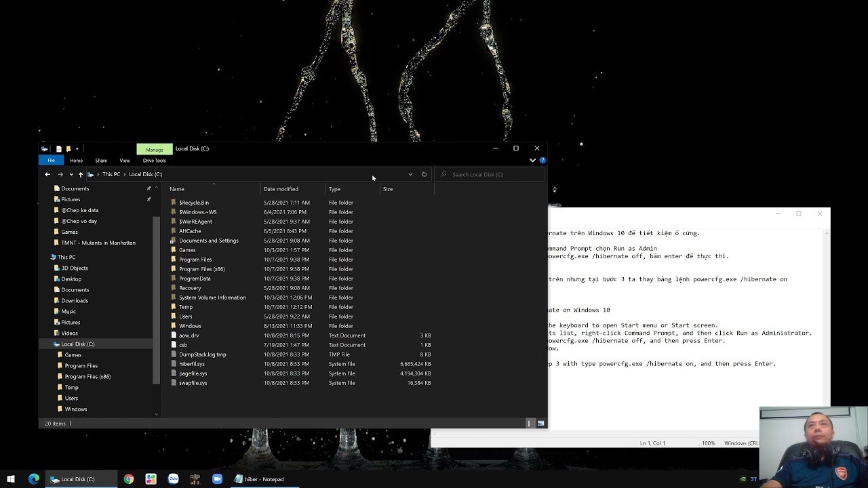Refresh the Local Disk (C:) folder view
Image resolution: width=868 pixels, height=488 pixels.
tap(425, 174)
